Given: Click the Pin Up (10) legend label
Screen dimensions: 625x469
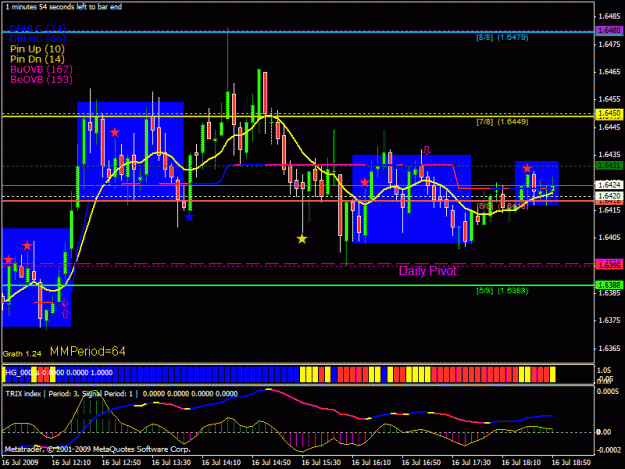Looking at the screenshot, I should 37,49.
